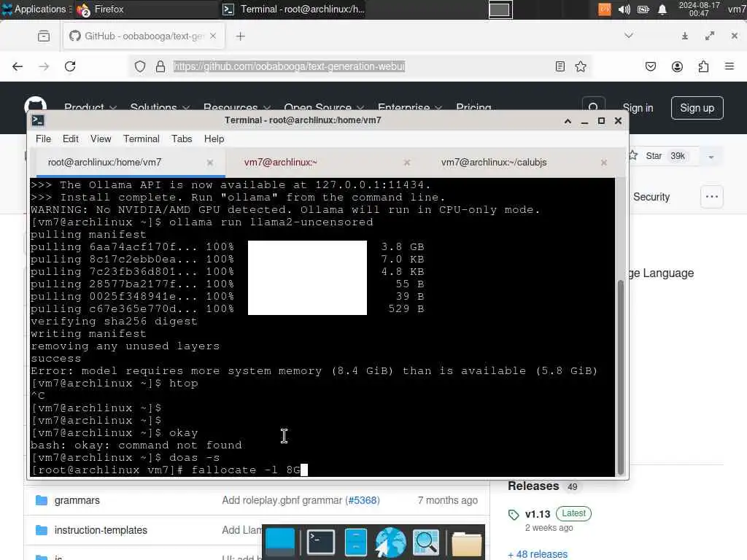Image resolution: width=747 pixels, height=560 pixels.
Task: Close the root@archlinux:/home/vm7 terminal tab
Action: (210, 163)
